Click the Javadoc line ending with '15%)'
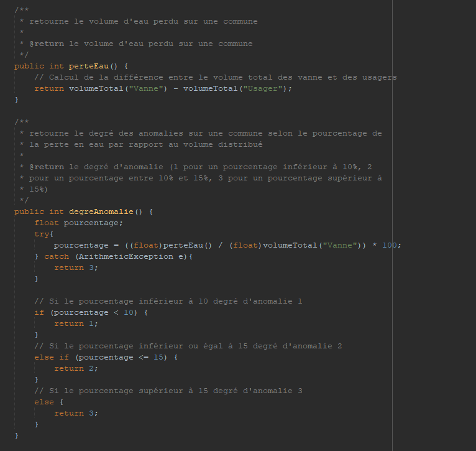Viewport: 476px width, 451px height. [x=34, y=189]
